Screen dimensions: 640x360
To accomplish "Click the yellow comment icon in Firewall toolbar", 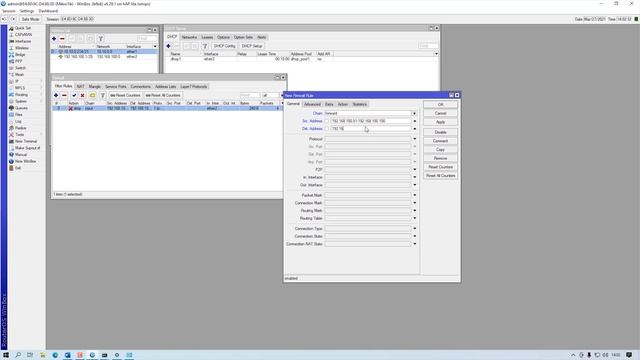I will [93, 96].
